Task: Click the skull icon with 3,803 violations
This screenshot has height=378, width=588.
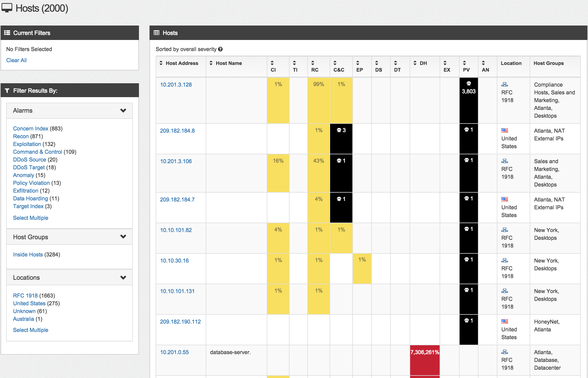Action: pyautogui.click(x=469, y=84)
